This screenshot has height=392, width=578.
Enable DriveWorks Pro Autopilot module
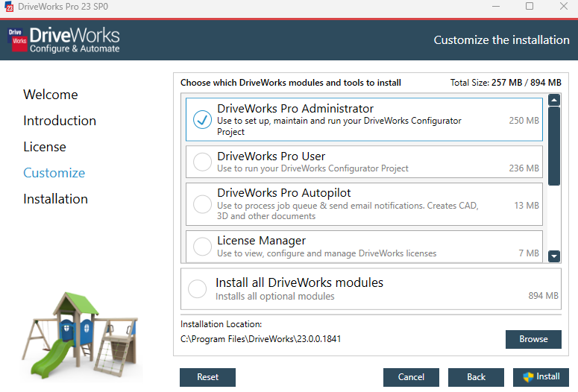pos(202,204)
